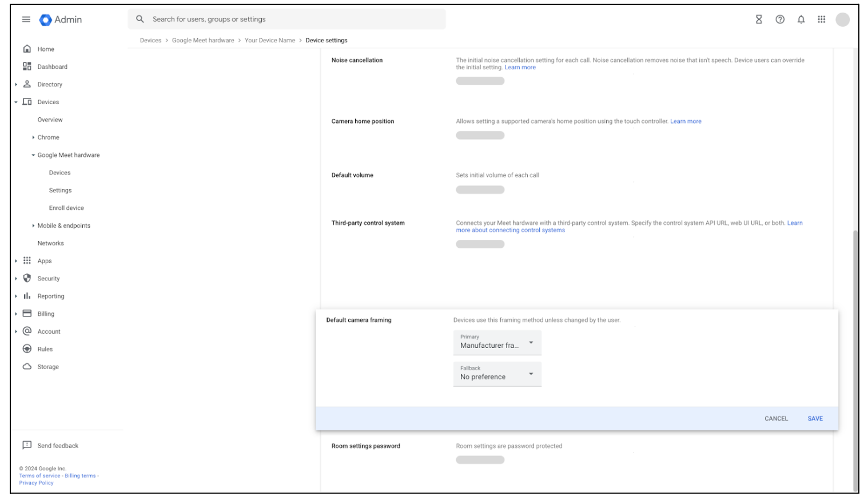Image resolution: width=868 pixels, height=499 pixels.
Task: Click the Storage cloud icon
Action: tap(27, 366)
